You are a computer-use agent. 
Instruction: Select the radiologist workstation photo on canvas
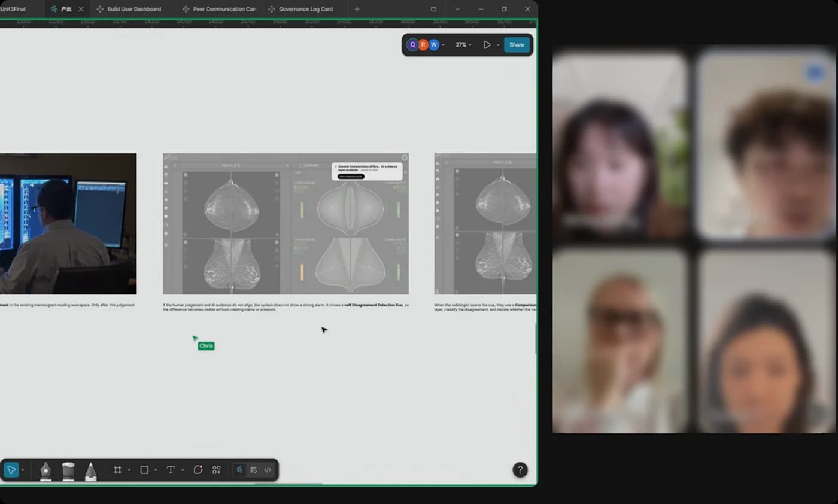tap(68, 224)
